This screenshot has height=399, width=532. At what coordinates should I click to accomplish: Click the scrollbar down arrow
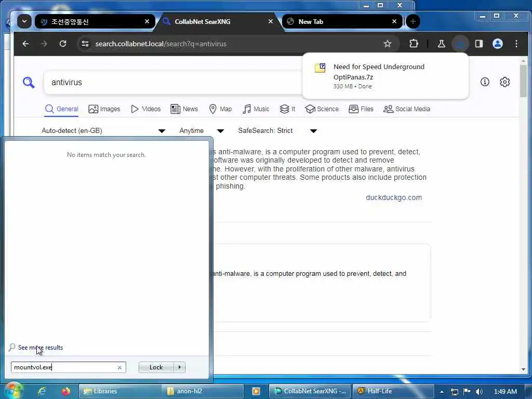tap(523, 369)
